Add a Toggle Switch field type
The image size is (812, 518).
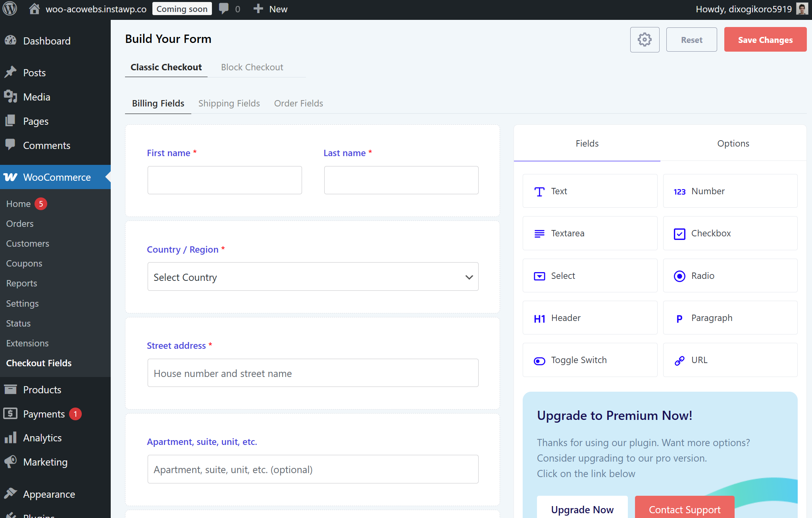590,360
